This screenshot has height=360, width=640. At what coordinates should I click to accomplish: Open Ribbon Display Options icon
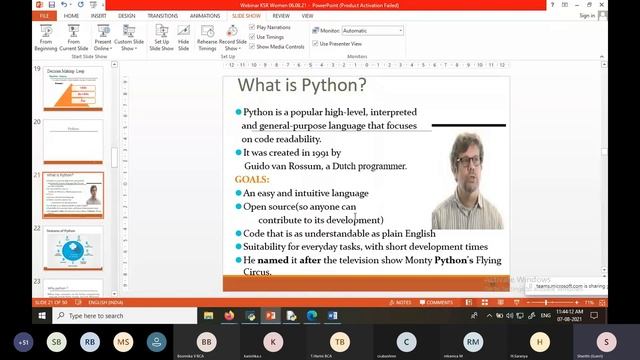pos(565,5)
